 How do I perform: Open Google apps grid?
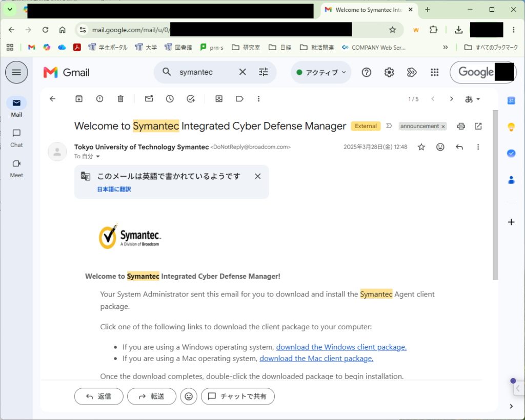435,72
